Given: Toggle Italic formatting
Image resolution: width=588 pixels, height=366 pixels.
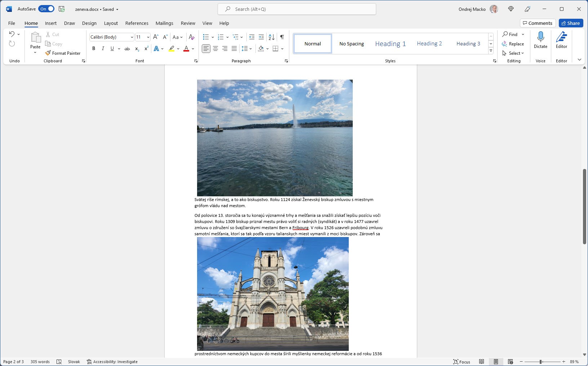Looking at the screenshot, I should (103, 49).
